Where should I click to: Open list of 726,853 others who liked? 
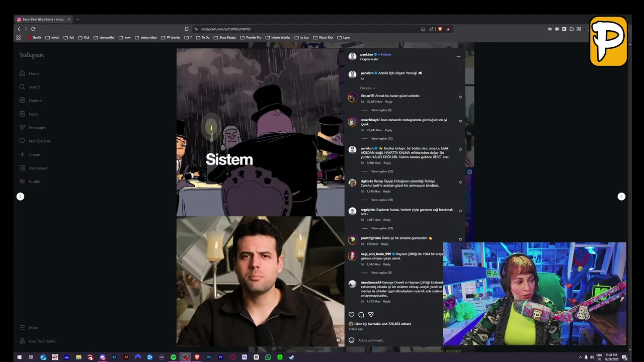[x=399, y=324]
